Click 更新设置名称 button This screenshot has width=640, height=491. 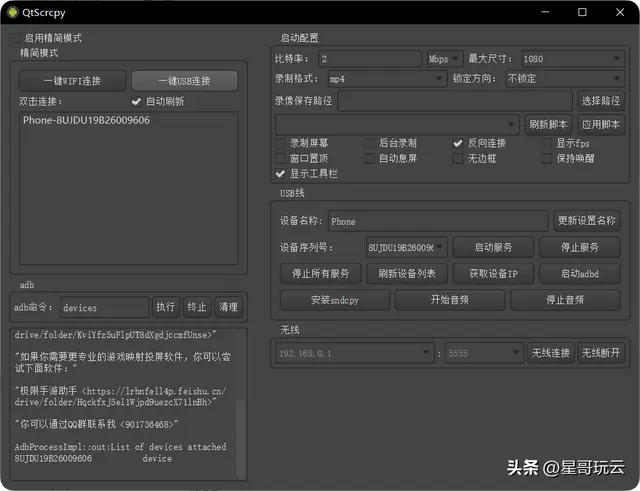coord(587,221)
